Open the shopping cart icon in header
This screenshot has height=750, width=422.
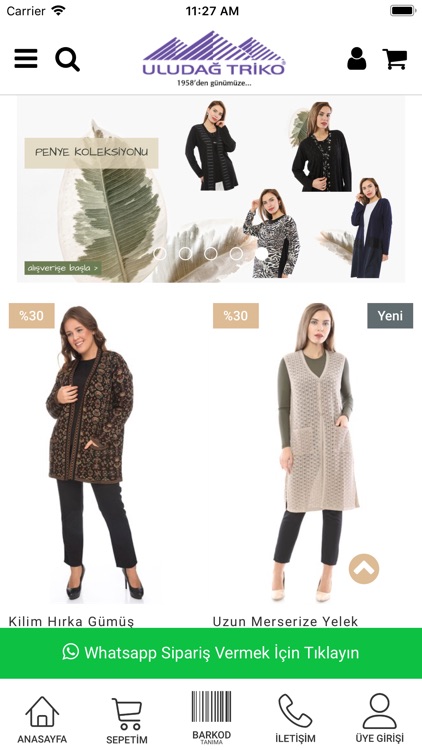click(x=395, y=59)
